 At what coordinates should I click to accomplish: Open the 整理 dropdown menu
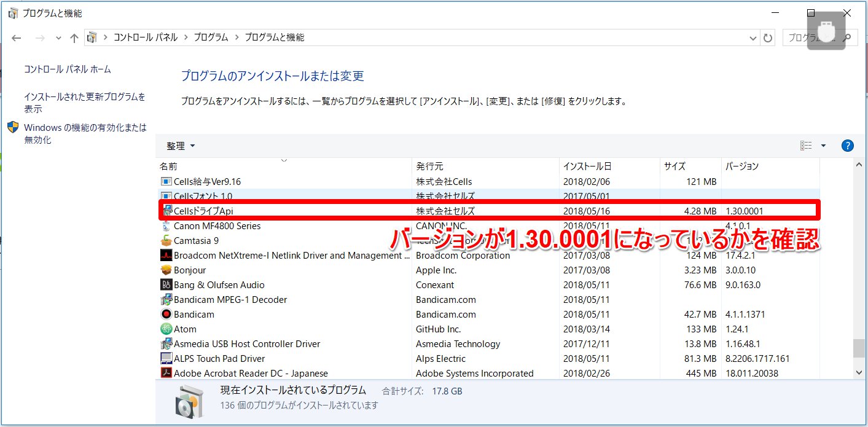coord(181,146)
